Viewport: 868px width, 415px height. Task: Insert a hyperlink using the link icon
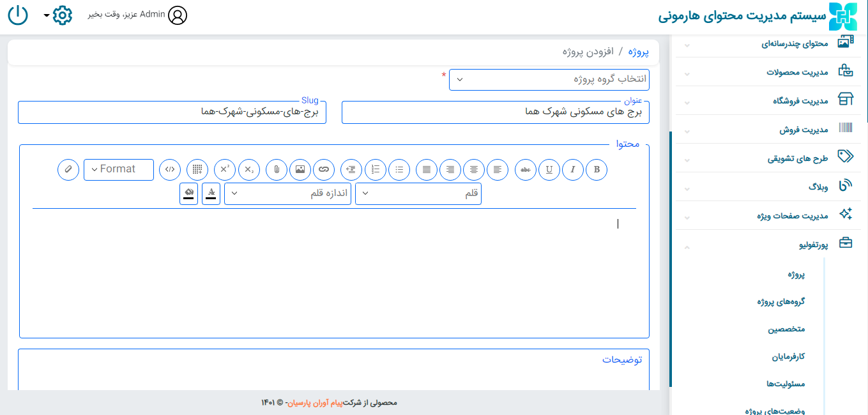coord(324,169)
